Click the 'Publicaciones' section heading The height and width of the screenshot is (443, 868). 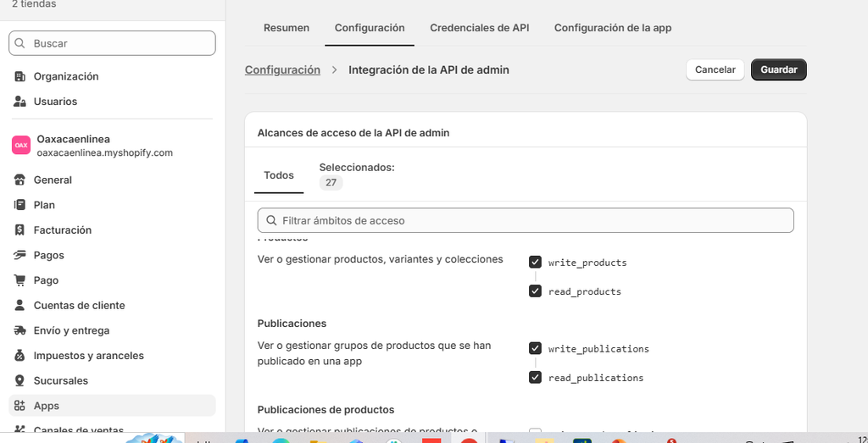tap(292, 323)
